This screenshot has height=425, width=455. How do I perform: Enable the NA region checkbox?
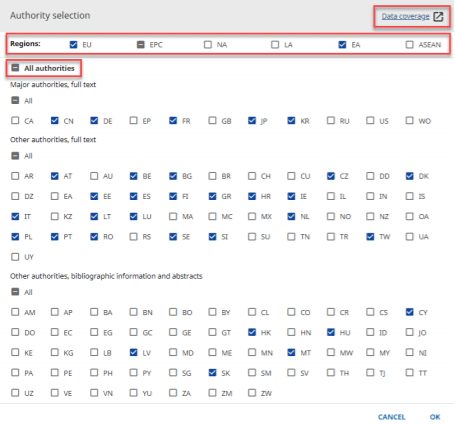pyautogui.click(x=208, y=44)
